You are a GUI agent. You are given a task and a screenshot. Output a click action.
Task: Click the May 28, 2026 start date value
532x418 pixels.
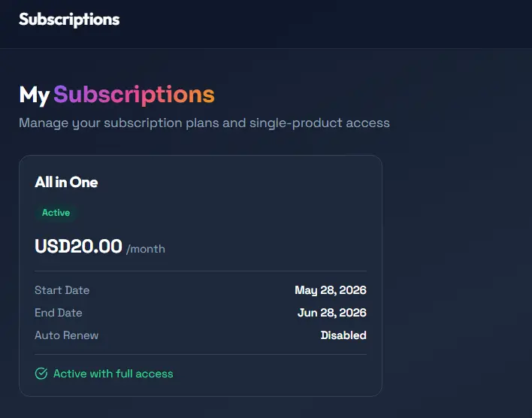tap(331, 290)
